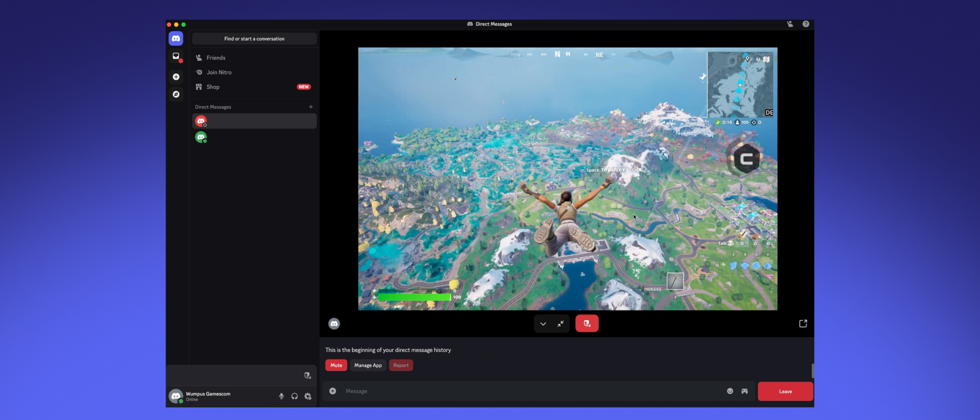
Task: Click Find or start a conversation field
Action: 254,39
